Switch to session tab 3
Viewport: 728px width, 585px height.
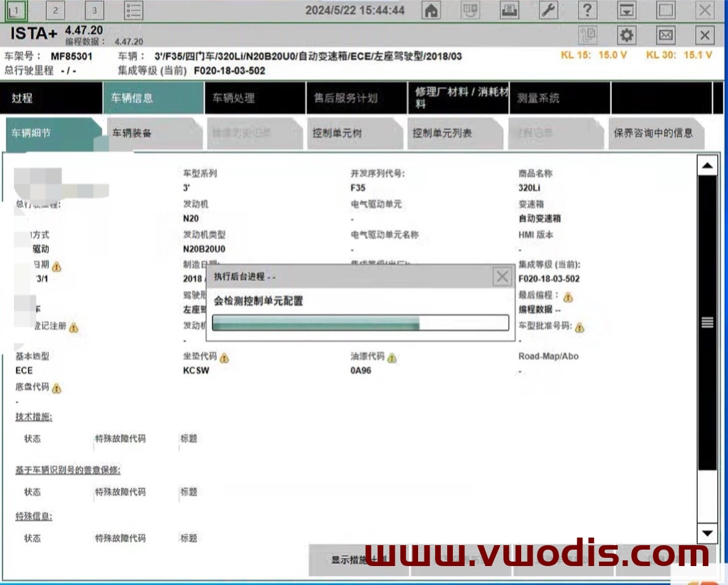coord(94,10)
